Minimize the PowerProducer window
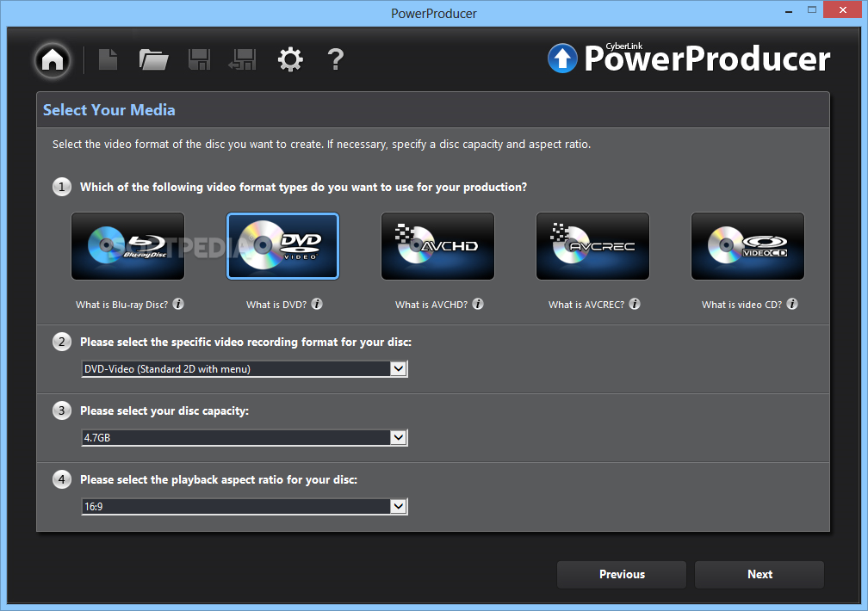868x611 pixels. tap(788, 10)
